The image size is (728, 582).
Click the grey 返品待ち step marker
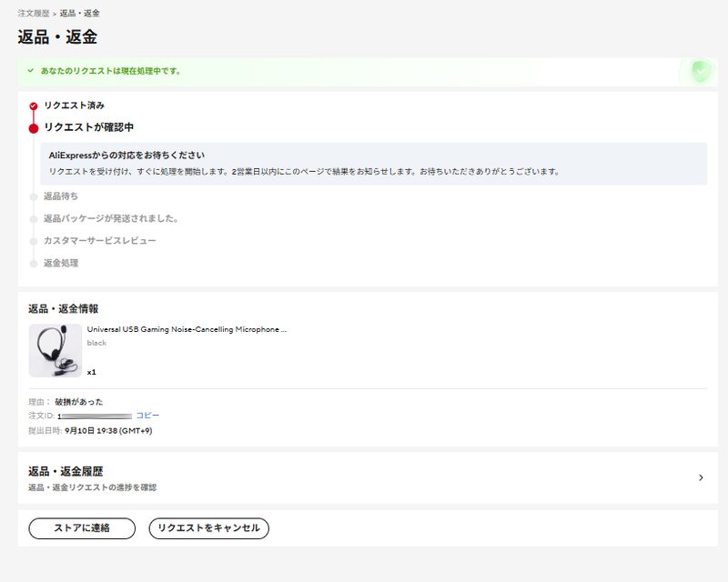[x=34, y=196]
